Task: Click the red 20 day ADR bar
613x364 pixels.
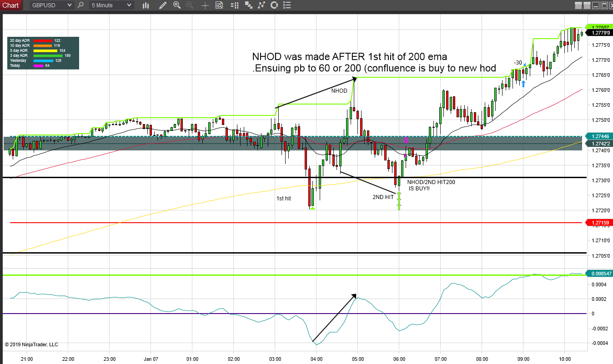Action: pos(43,40)
